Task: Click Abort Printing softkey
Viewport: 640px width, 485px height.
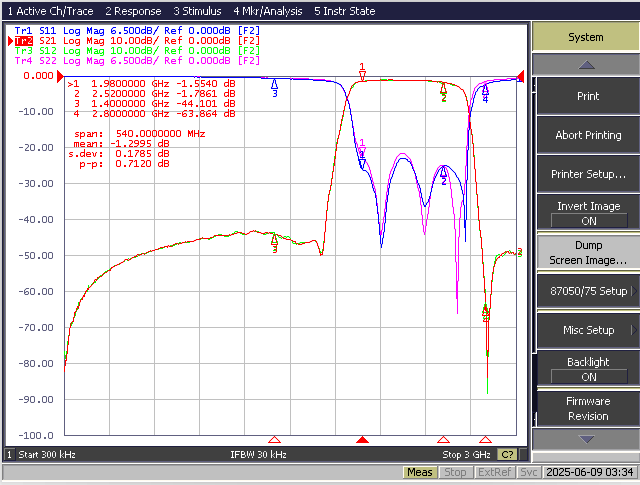Action: tap(588, 135)
